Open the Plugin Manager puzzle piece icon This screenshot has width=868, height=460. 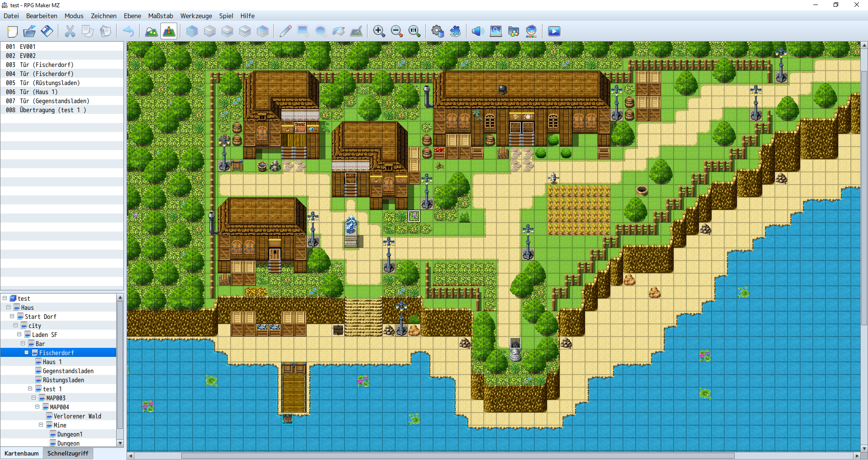(455, 31)
